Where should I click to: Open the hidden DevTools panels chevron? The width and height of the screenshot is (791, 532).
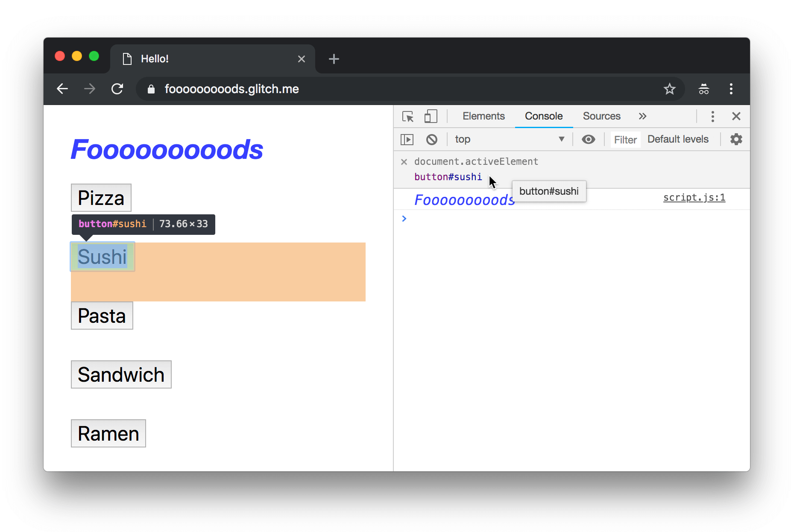pyautogui.click(x=642, y=116)
